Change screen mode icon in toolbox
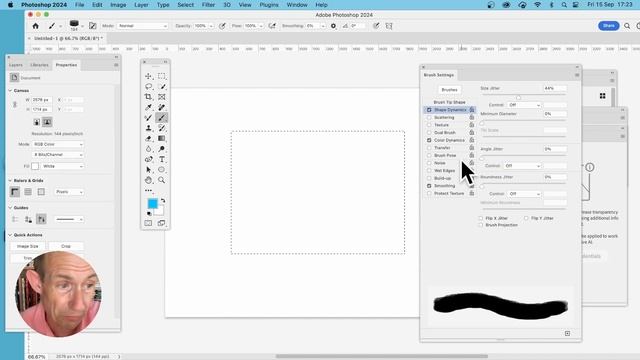This screenshot has height=360, width=640. pos(162,223)
